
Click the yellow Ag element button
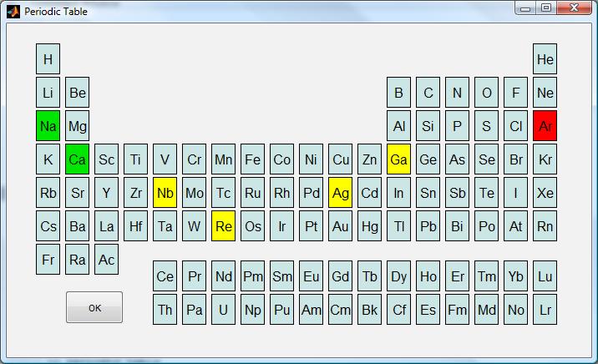coord(340,193)
